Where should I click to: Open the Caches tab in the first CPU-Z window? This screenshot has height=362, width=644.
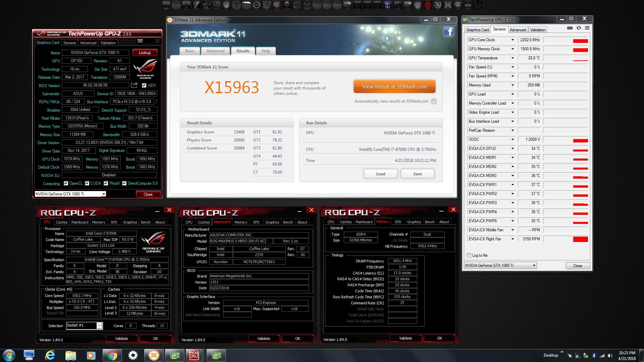click(61, 222)
